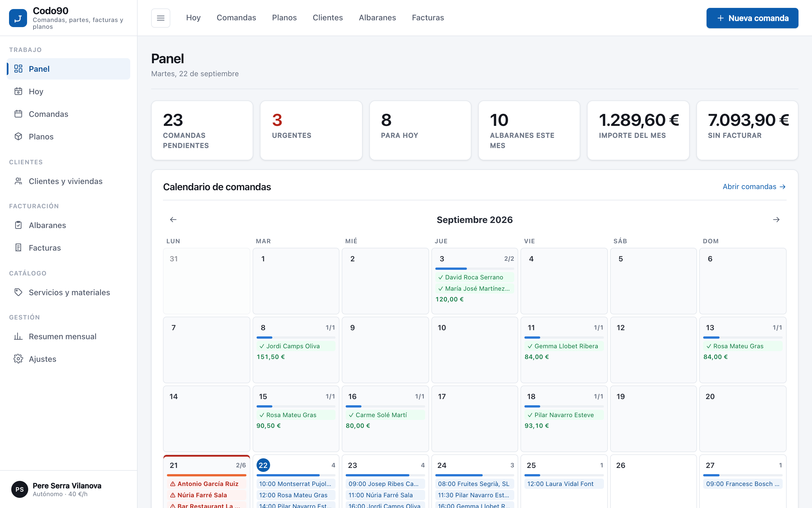
Task: Open the 3 Urgentes card
Action: (x=311, y=130)
